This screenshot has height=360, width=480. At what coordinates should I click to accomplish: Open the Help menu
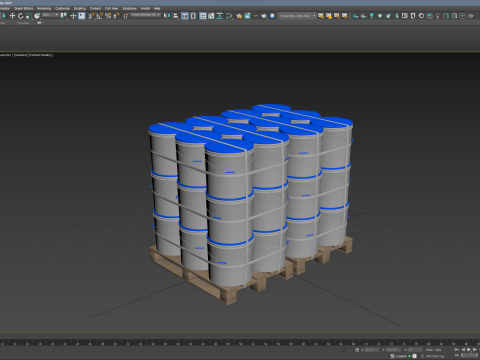click(157, 8)
